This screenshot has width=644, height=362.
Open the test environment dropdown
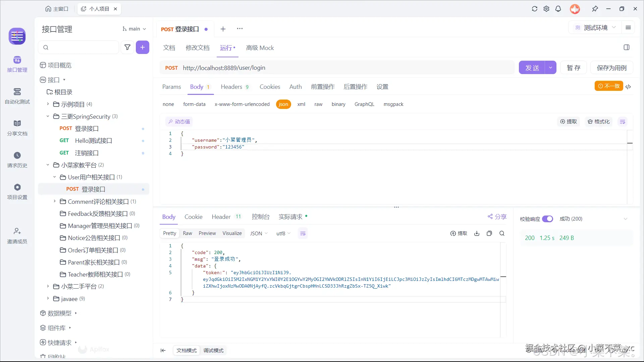pyautogui.click(x=595, y=28)
